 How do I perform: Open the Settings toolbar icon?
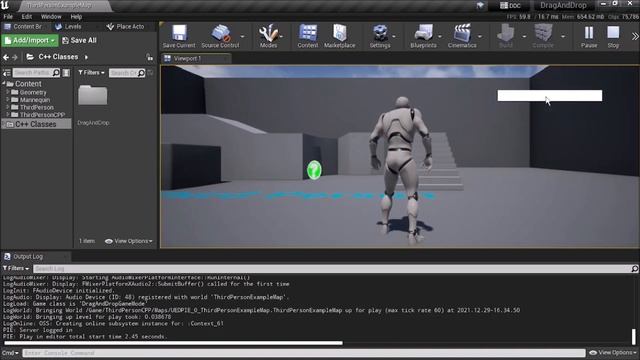click(x=380, y=36)
